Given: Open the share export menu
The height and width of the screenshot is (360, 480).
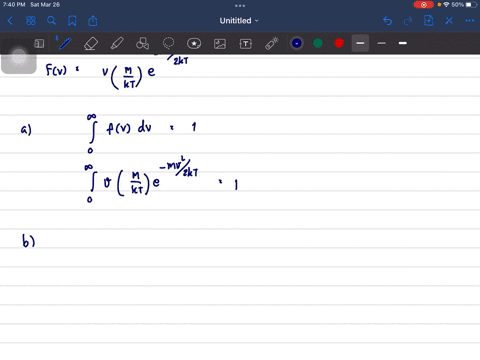Looking at the screenshot, I should tap(93, 21).
